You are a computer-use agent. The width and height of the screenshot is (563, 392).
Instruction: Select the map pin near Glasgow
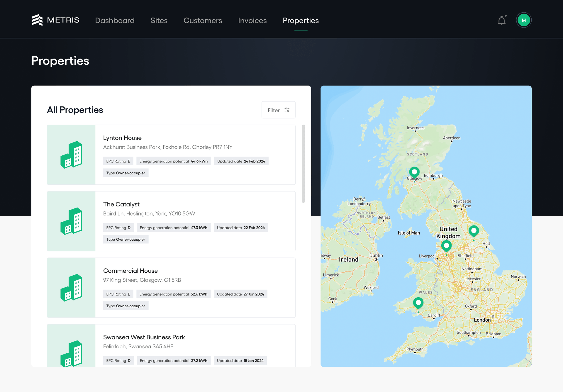pos(414,173)
